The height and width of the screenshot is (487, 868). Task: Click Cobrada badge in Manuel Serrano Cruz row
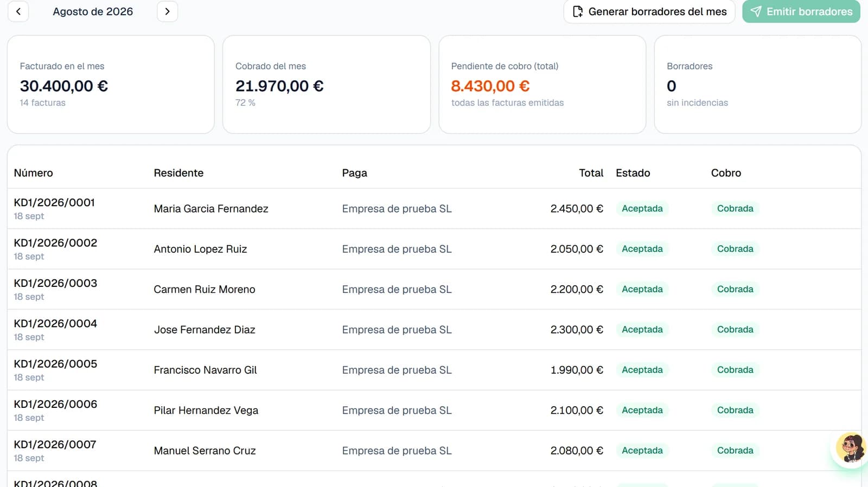735,451
